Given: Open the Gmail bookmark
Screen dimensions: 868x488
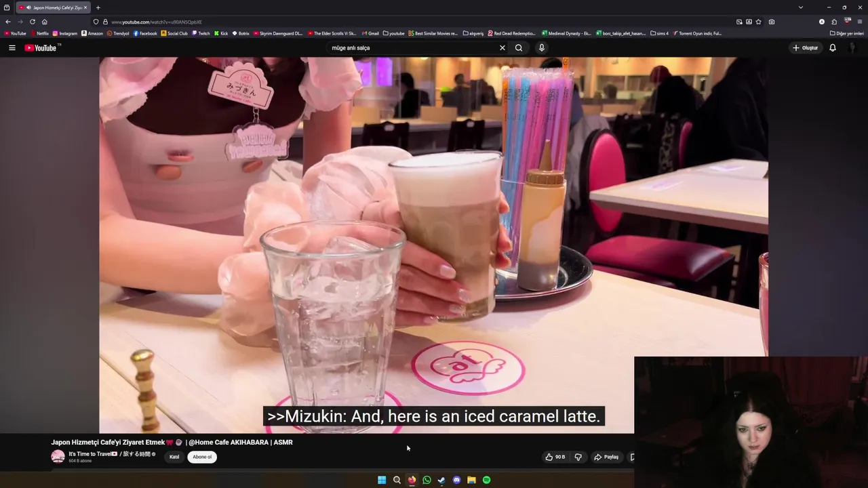Looking at the screenshot, I should 370,33.
